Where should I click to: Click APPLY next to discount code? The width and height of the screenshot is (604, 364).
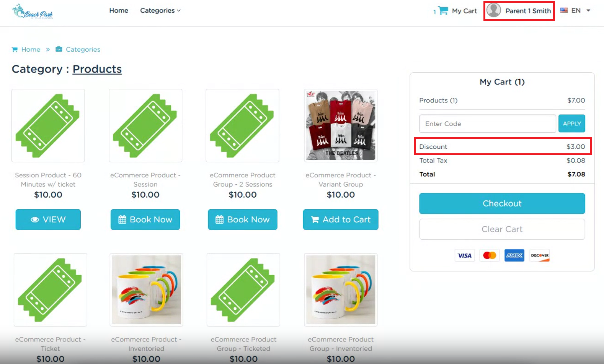[x=571, y=123]
